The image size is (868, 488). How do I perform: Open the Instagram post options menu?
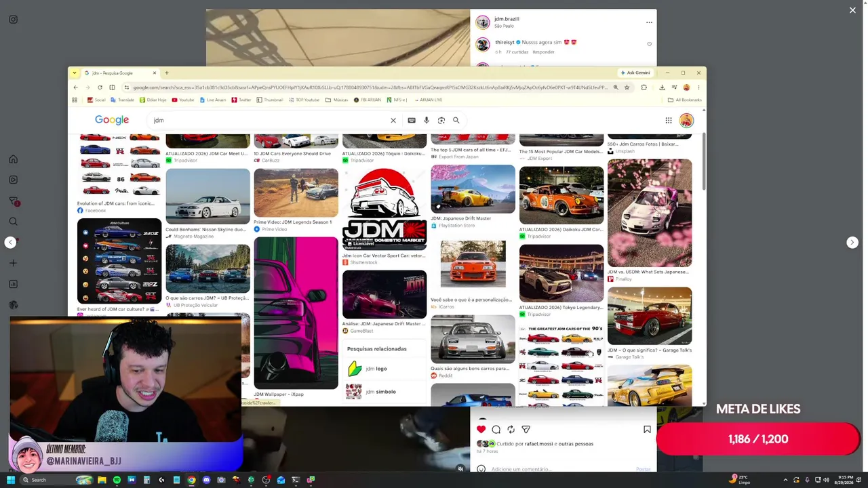tap(649, 22)
